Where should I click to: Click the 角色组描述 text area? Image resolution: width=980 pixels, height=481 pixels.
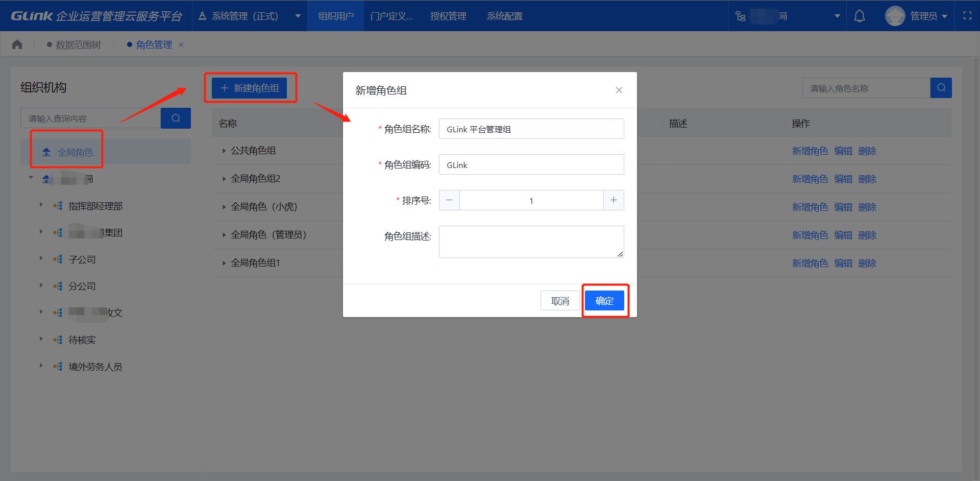531,242
